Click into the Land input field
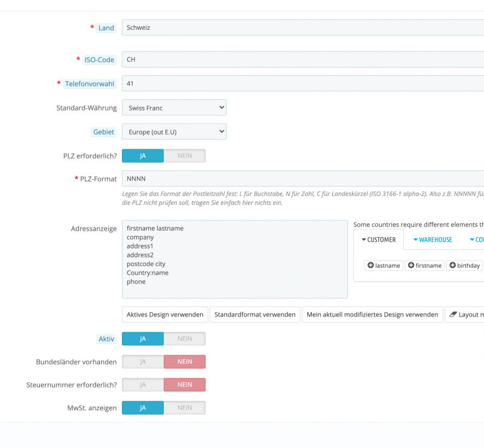 tap(303, 27)
